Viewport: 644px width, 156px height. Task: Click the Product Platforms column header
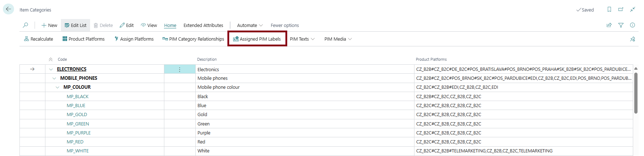431,59
